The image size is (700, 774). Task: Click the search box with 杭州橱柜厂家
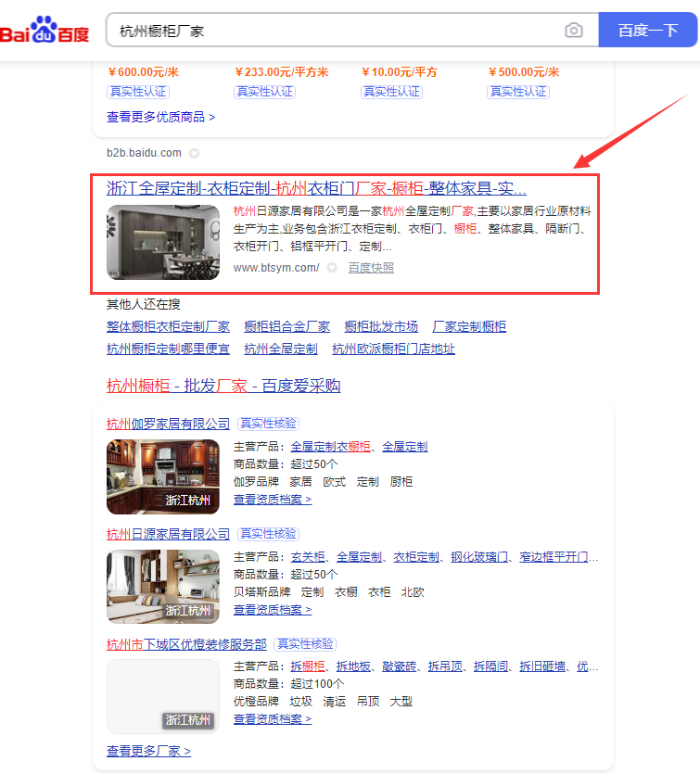334,31
